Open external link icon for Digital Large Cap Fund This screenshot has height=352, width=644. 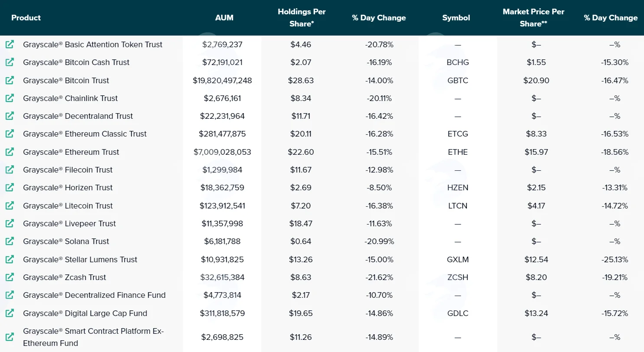pos(10,313)
